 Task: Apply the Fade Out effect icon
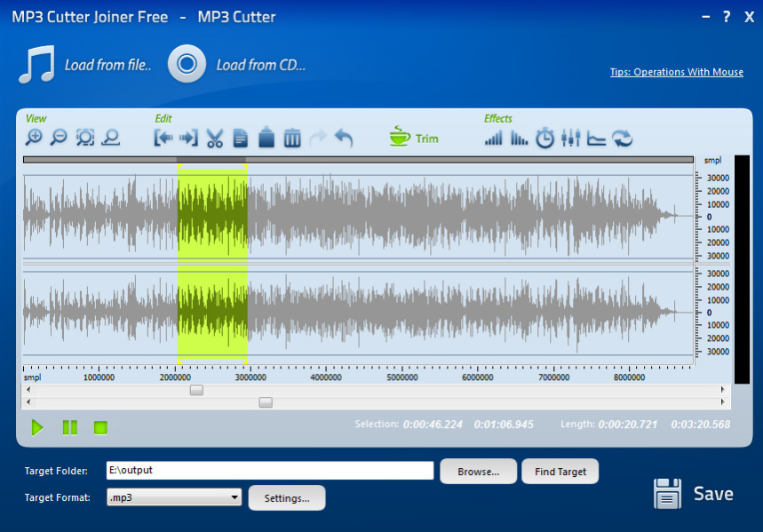point(519,139)
